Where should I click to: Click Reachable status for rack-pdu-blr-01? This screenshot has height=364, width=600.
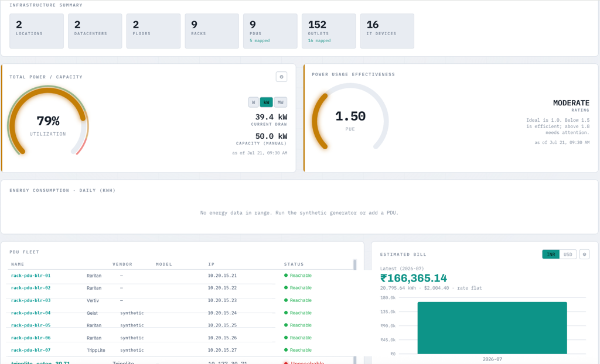(298, 275)
